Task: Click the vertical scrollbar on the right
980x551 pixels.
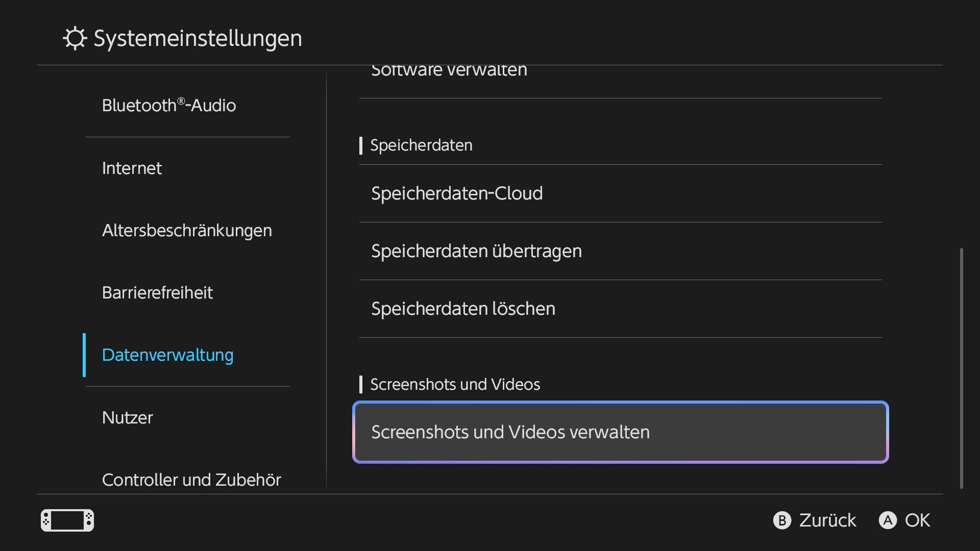Action: (962, 368)
